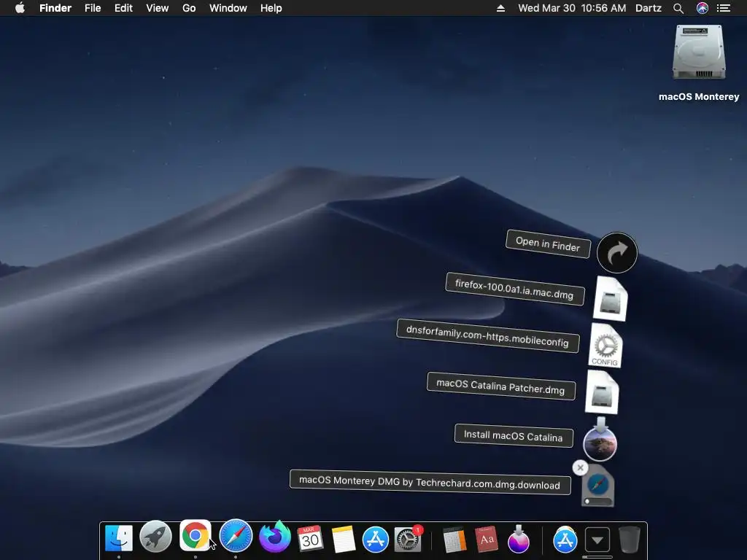Open Notification Center list icon

pos(724,8)
